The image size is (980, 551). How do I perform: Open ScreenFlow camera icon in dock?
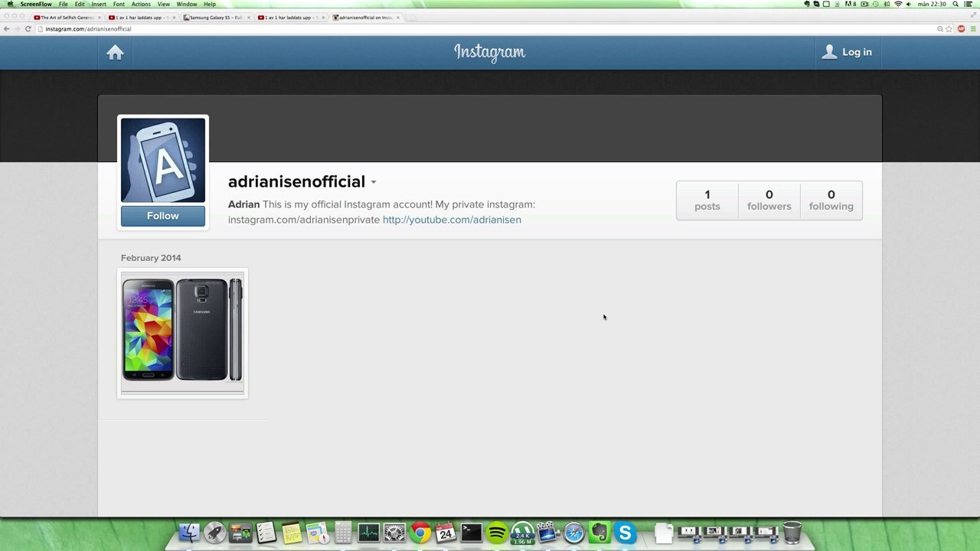tap(547, 533)
